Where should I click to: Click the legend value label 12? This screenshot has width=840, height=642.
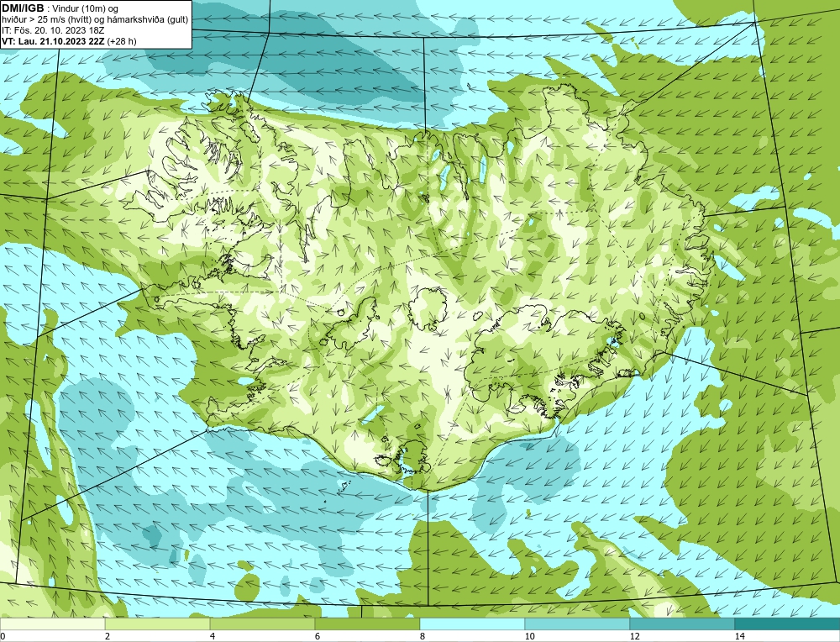(635, 636)
